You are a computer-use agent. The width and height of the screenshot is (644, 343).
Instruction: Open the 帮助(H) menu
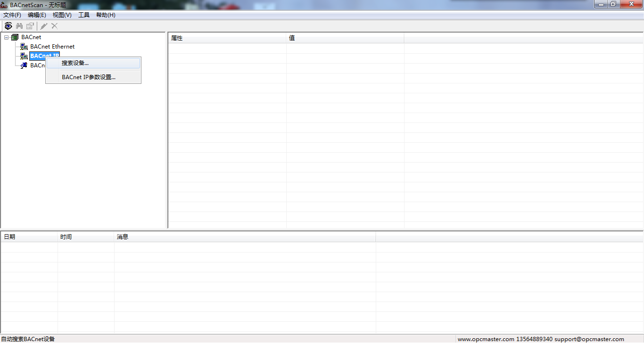(106, 15)
